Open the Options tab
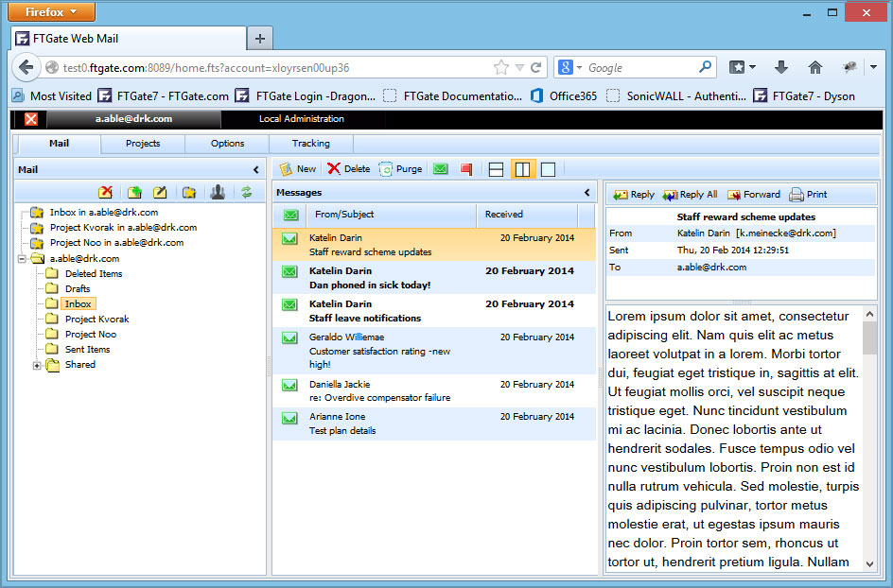 (227, 144)
